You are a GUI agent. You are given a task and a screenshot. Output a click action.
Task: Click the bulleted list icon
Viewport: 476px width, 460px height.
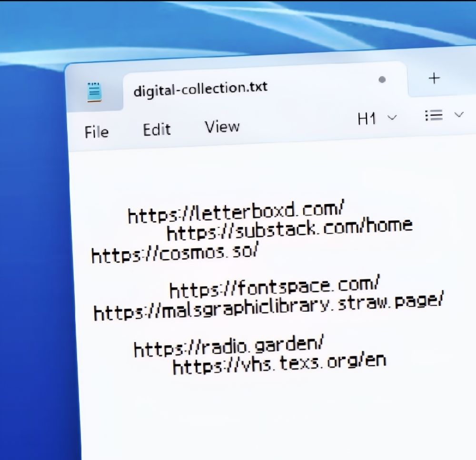pyautogui.click(x=434, y=116)
